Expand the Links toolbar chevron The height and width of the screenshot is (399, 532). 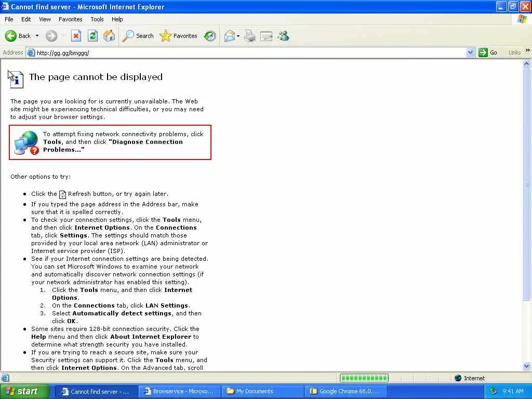click(527, 50)
